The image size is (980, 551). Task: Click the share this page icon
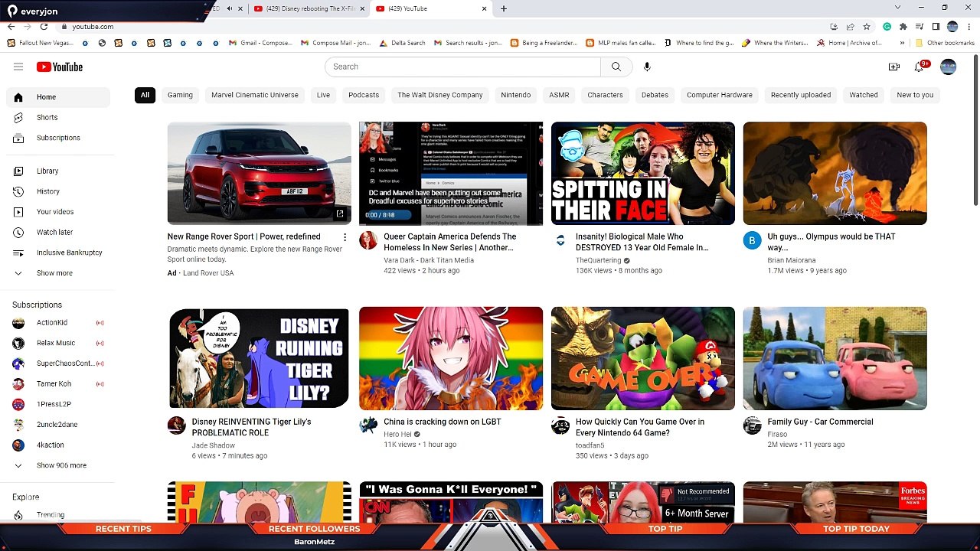pos(850,27)
